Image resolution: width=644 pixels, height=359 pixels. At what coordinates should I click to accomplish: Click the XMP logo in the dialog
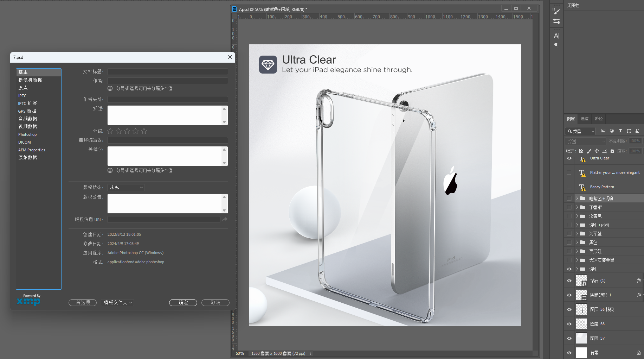tap(28, 301)
